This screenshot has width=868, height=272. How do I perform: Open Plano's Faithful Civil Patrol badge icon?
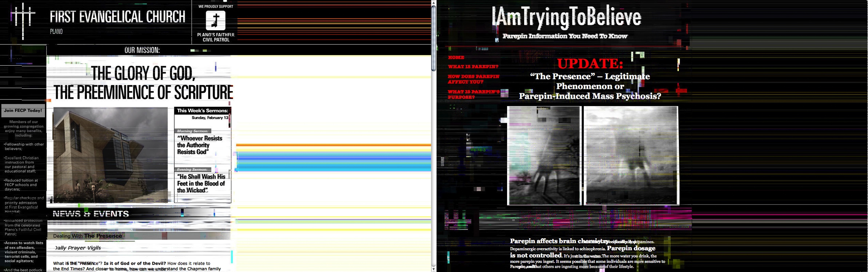215,20
